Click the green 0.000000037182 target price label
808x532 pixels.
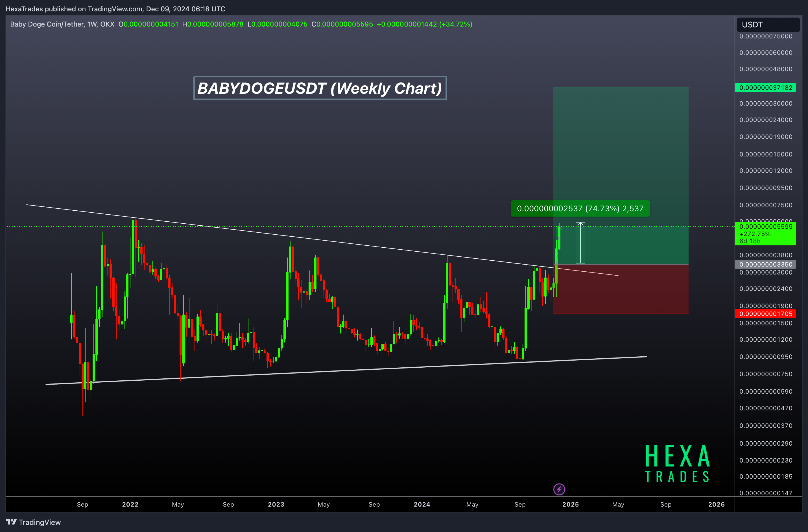(765, 88)
